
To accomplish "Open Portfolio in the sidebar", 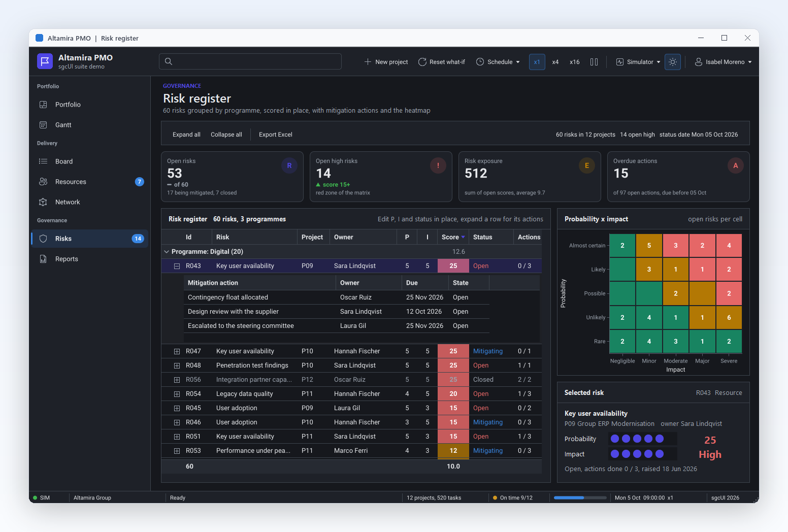I will (x=89, y=105).
